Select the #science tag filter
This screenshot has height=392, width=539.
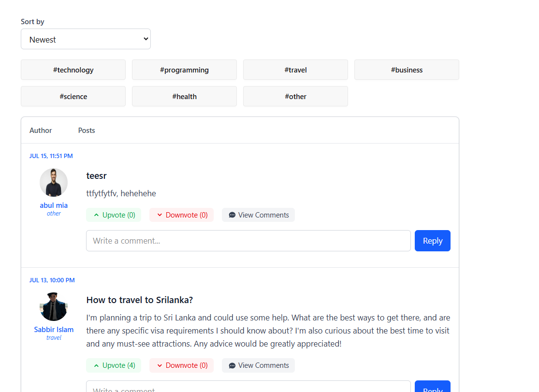(73, 96)
